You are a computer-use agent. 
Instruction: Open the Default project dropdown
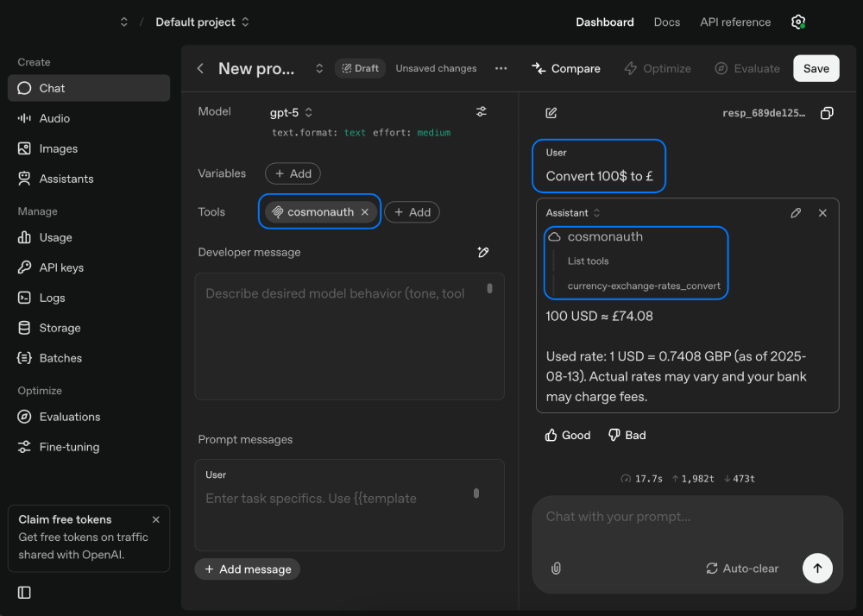[x=202, y=22]
